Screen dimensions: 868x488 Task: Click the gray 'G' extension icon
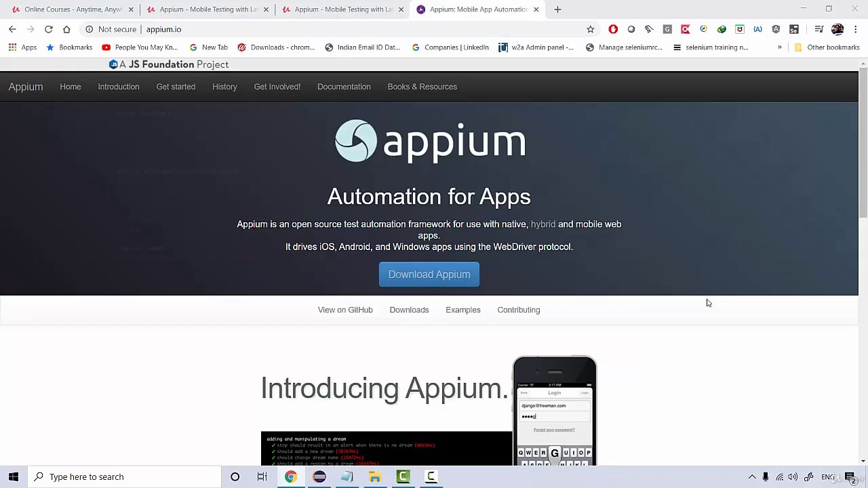[x=667, y=29]
